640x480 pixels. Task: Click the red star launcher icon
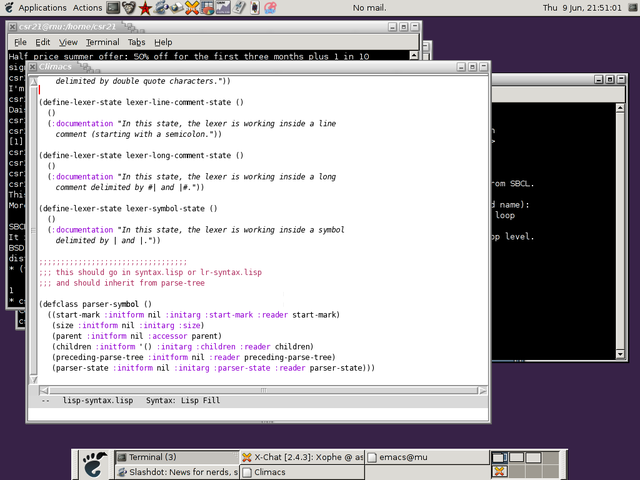(144, 7)
